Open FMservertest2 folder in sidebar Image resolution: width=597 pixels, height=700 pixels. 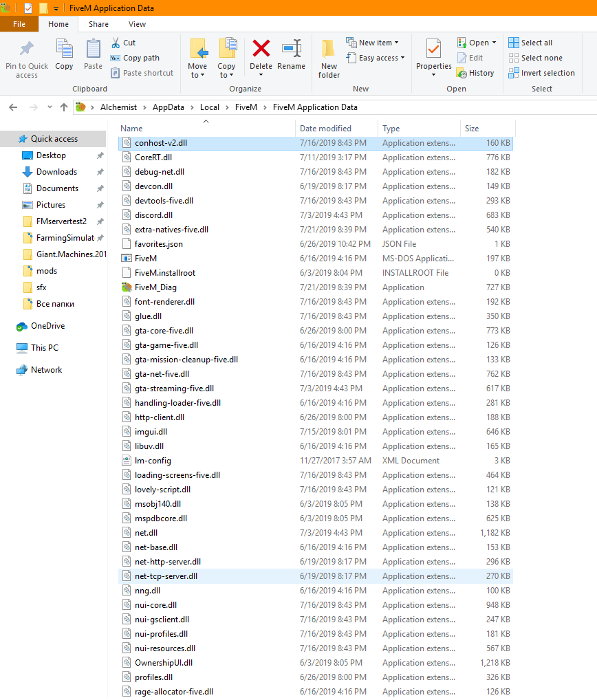coord(54,221)
